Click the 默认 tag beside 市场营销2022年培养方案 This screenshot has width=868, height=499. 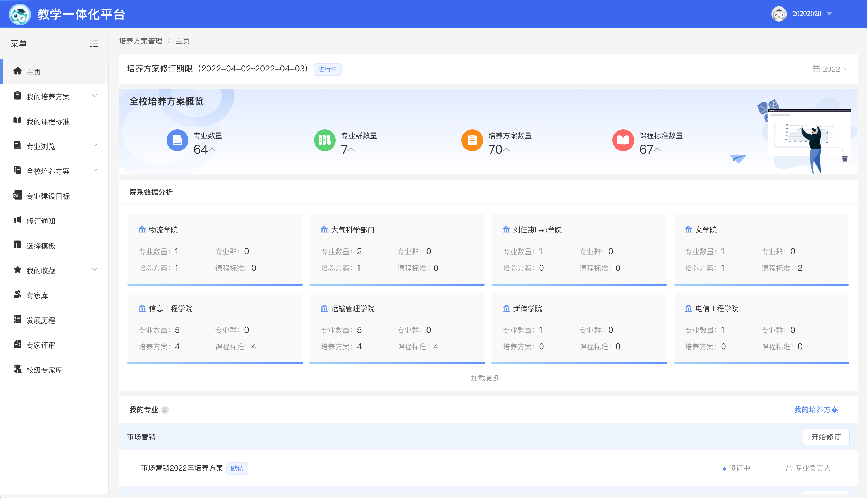point(237,468)
